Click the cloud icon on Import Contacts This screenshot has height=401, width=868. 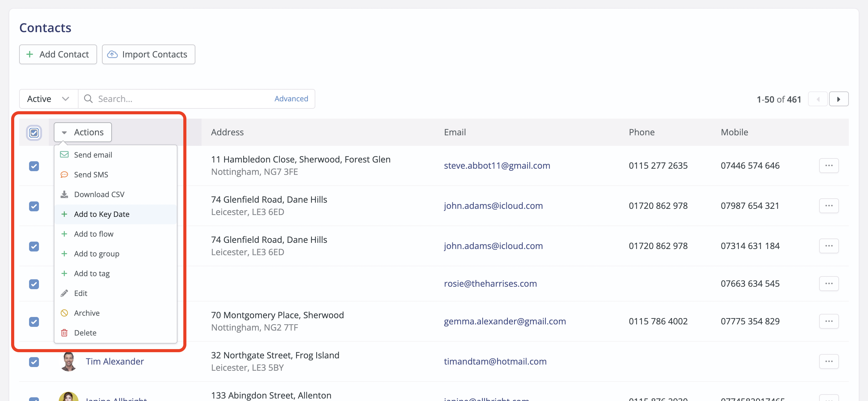(x=112, y=54)
